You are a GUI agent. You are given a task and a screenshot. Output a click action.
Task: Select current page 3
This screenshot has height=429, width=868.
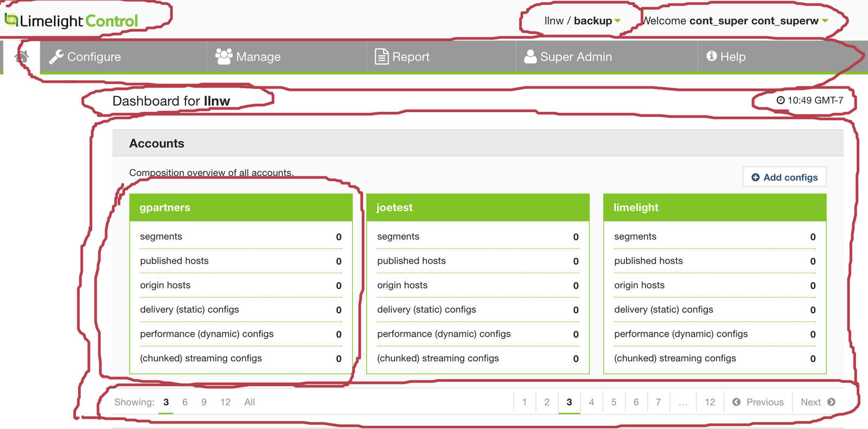[x=569, y=402]
